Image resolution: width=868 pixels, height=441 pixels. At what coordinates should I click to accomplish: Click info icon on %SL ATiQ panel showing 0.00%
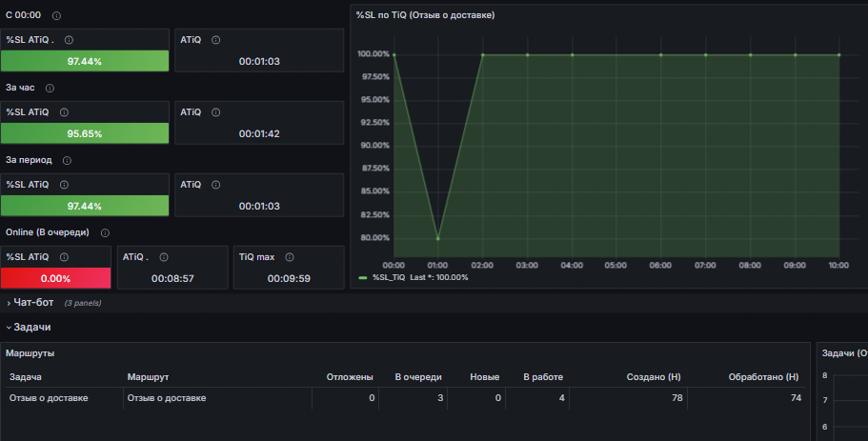click(64, 257)
